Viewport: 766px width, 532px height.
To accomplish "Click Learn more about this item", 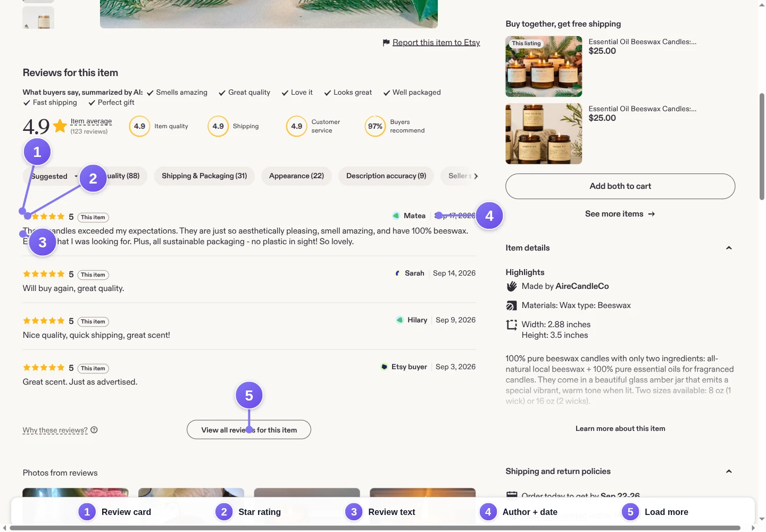I will (620, 428).
